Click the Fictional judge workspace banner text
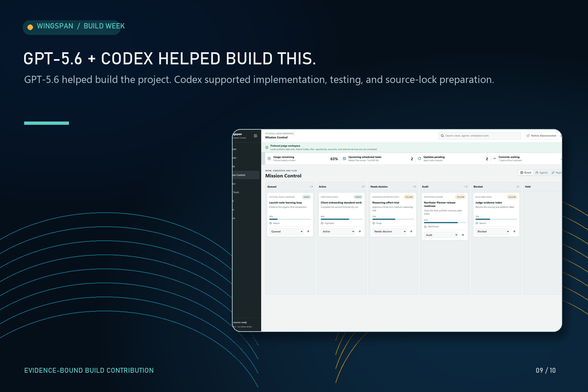Image resolution: width=588 pixels, height=392 pixels. (285, 146)
